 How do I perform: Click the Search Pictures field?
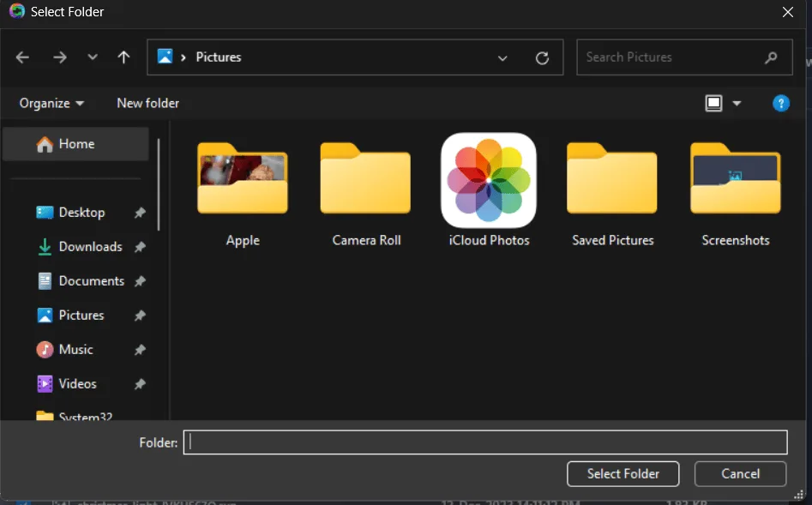[684, 57]
